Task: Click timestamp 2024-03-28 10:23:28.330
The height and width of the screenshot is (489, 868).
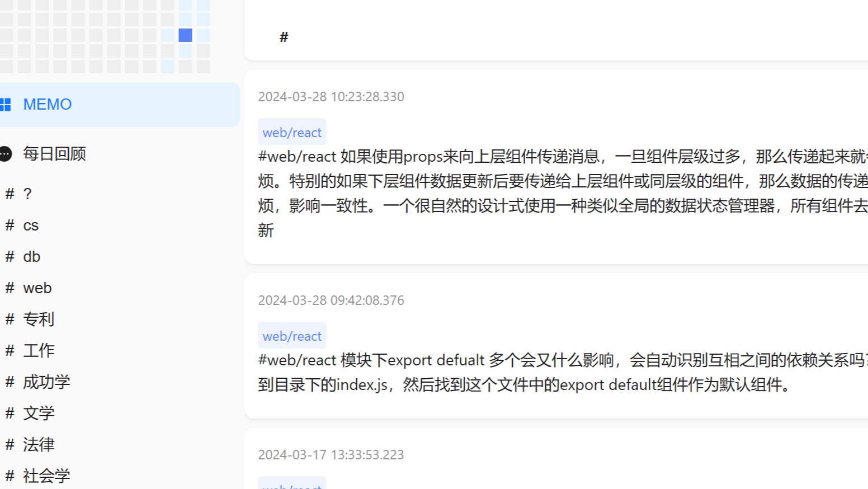Action: [331, 97]
